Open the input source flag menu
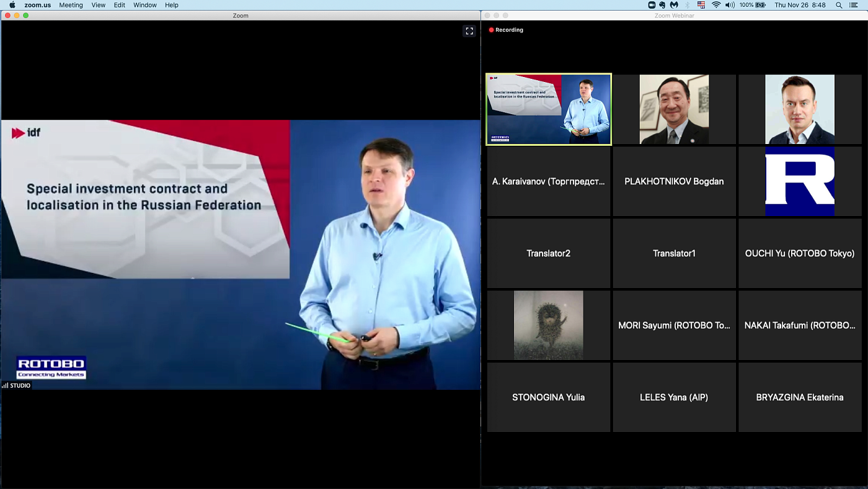Image resolution: width=868 pixels, height=489 pixels. (701, 5)
